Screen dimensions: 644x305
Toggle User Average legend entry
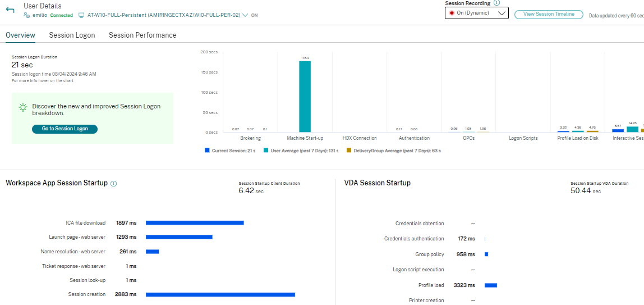pos(301,151)
